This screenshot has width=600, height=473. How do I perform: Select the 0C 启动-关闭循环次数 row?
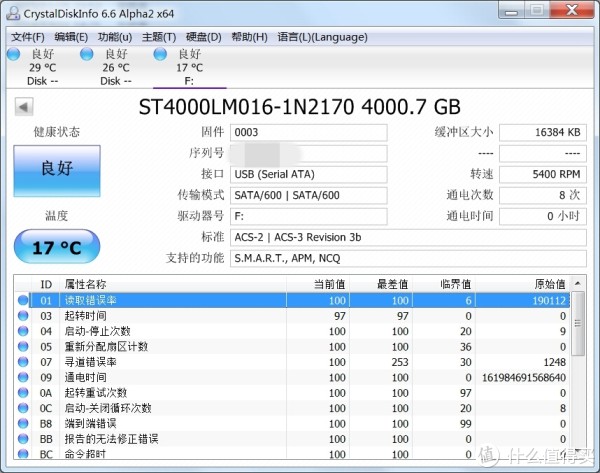[x=293, y=408]
